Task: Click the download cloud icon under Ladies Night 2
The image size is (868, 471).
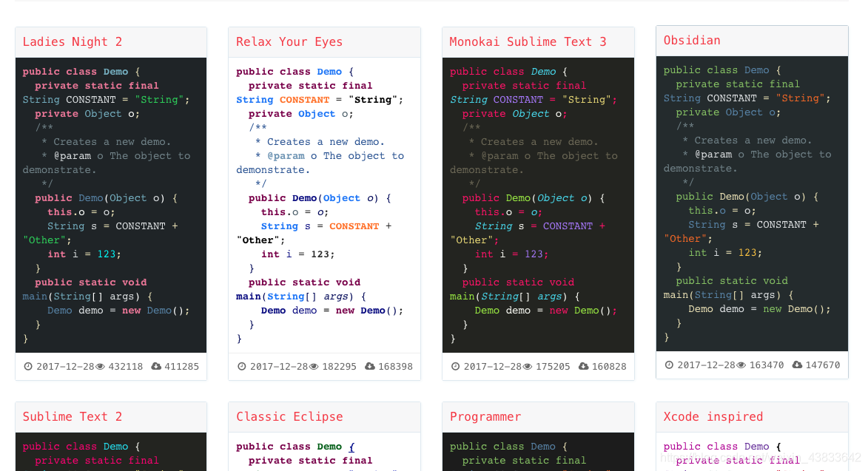Action: (x=156, y=366)
